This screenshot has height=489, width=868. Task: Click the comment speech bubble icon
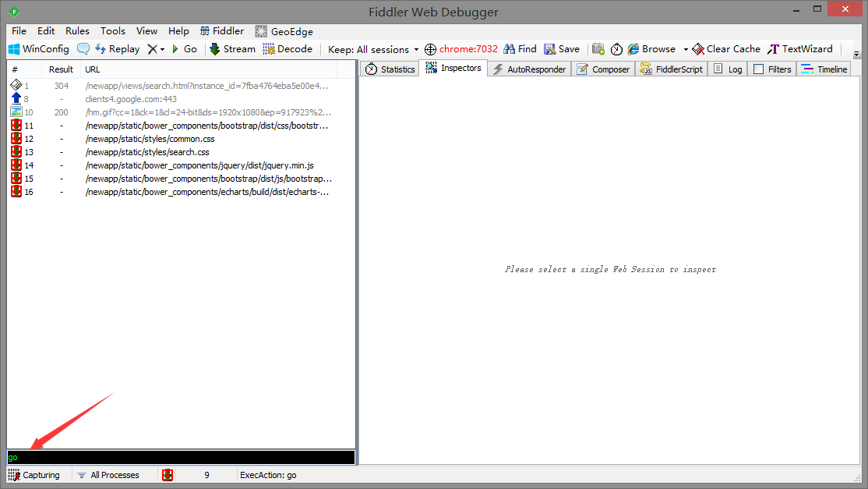coord(83,49)
